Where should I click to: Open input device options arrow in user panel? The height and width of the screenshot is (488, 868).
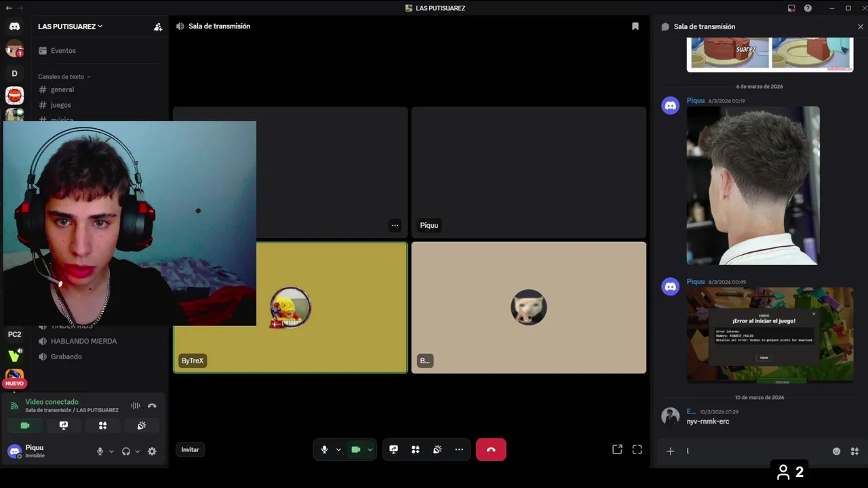(x=111, y=451)
